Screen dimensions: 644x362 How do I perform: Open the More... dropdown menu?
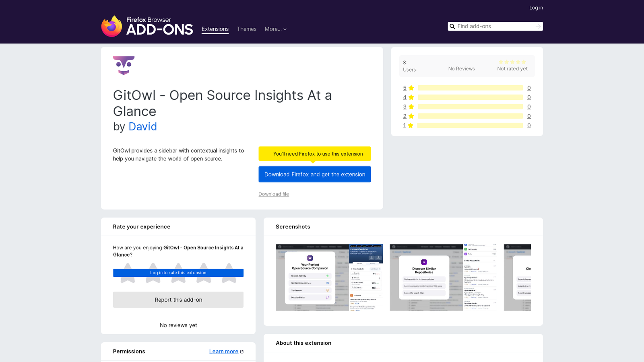tap(276, 29)
